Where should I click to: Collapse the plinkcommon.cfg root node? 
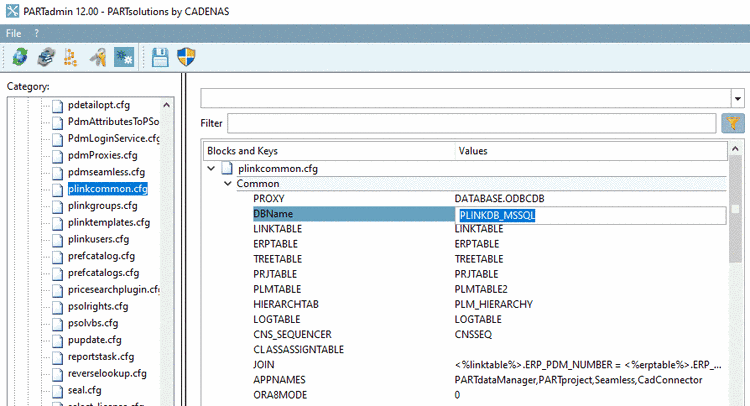point(211,168)
